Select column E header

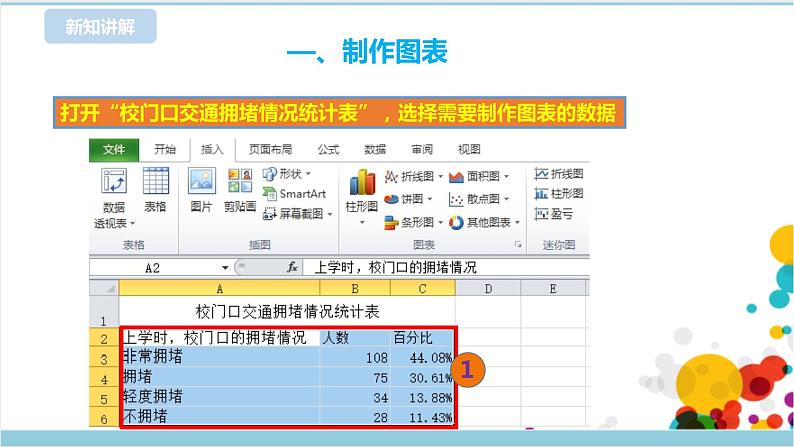(553, 289)
